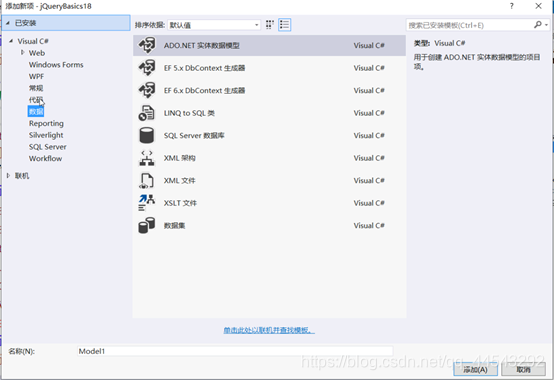Screen dimensions: 554x380
Task: Select 'SQL Server 数据库' template text
Action: pyautogui.click(x=194, y=136)
